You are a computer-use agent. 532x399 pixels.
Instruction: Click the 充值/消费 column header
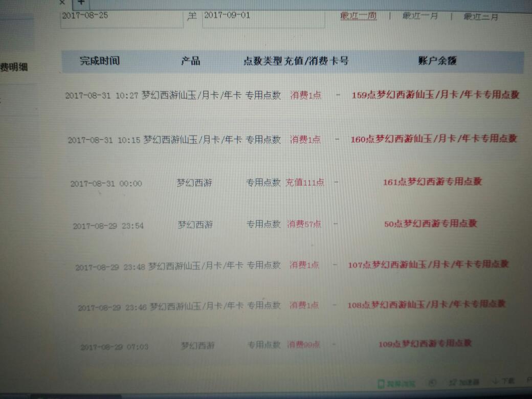pyautogui.click(x=306, y=61)
